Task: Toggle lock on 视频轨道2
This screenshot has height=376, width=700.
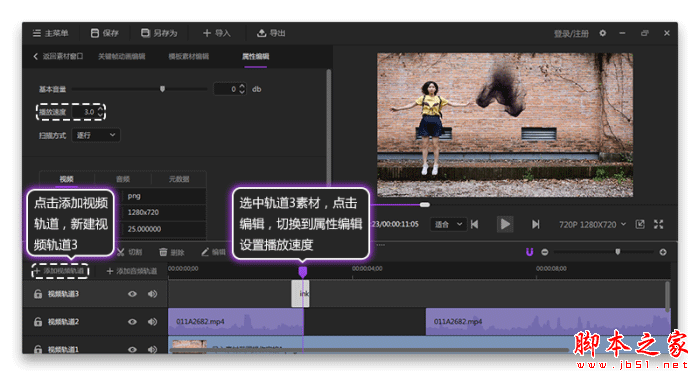Action: [38, 322]
